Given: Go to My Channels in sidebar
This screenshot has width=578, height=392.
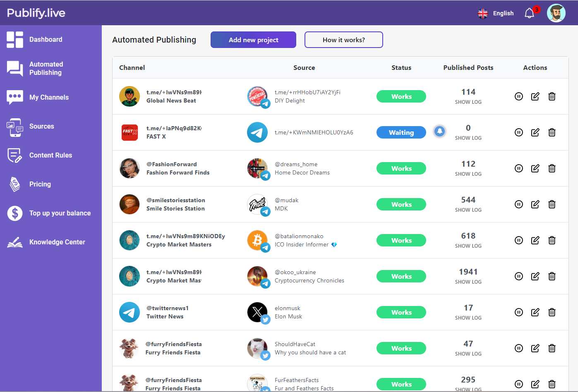Looking at the screenshot, I should click(49, 98).
